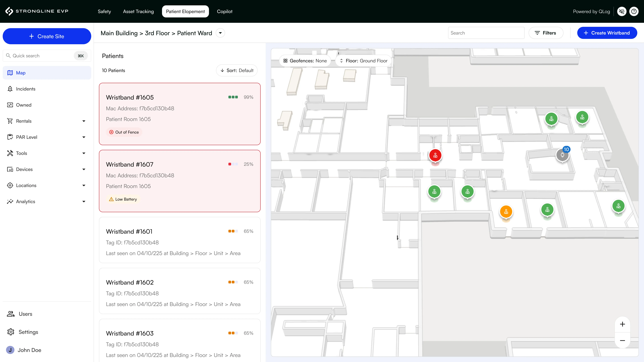644x362 pixels.
Task: Focus the Quick search field
Action: point(47,56)
